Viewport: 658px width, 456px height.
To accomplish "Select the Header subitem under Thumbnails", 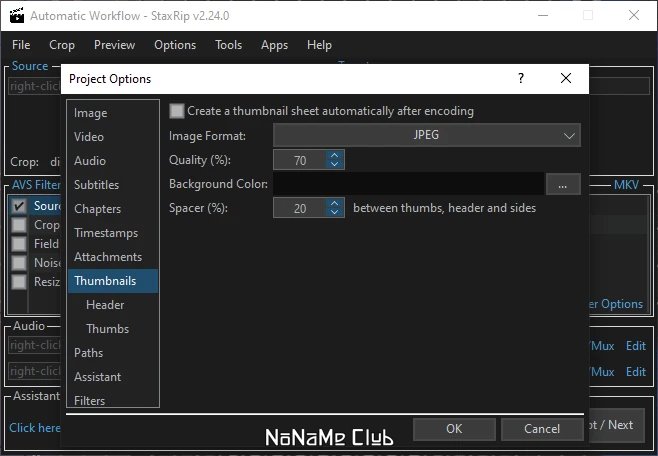I will click(105, 305).
